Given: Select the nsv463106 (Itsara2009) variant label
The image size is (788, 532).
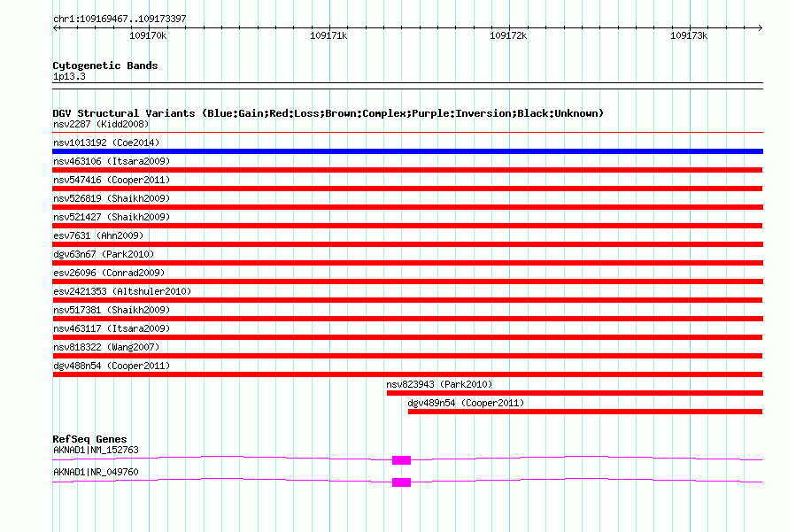Looking at the screenshot, I should click(x=112, y=161).
